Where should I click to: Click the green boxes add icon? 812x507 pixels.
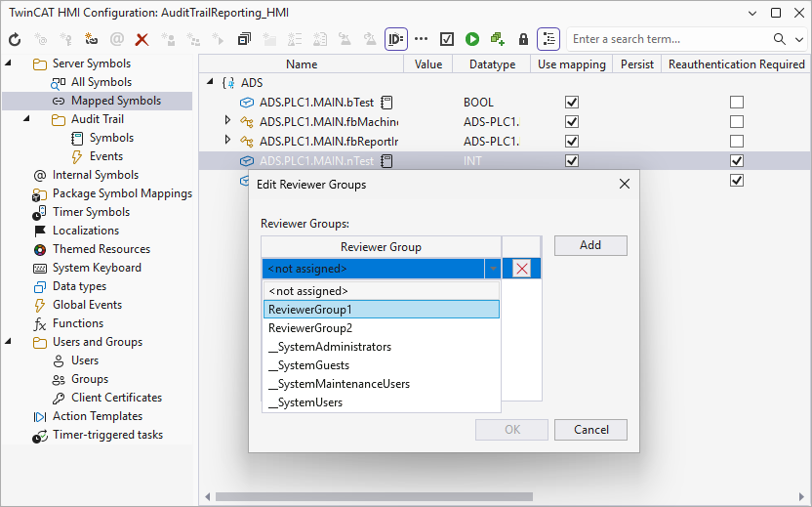(498, 39)
